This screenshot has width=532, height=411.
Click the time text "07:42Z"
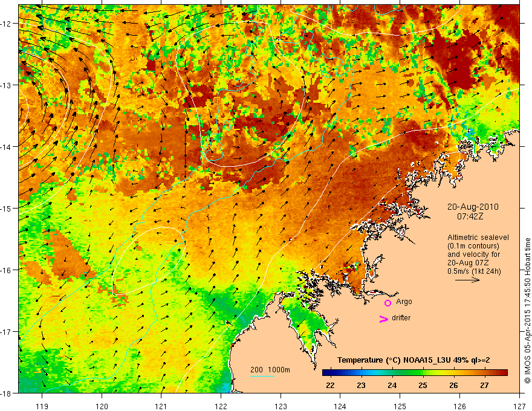click(x=470, y=216)
